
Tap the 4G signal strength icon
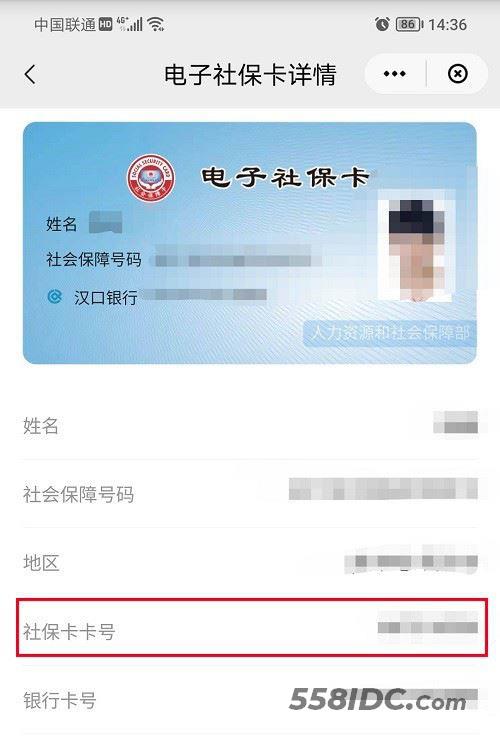tap(129, 23)
